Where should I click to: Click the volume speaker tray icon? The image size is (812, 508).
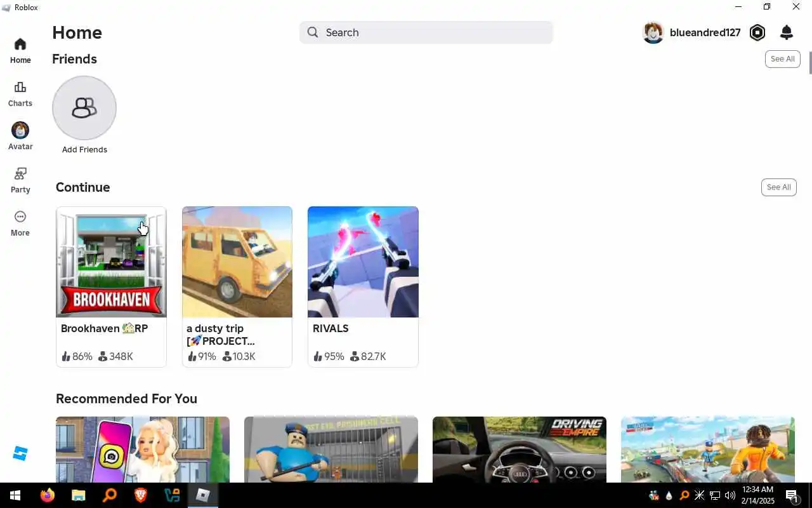click(730, 495)
